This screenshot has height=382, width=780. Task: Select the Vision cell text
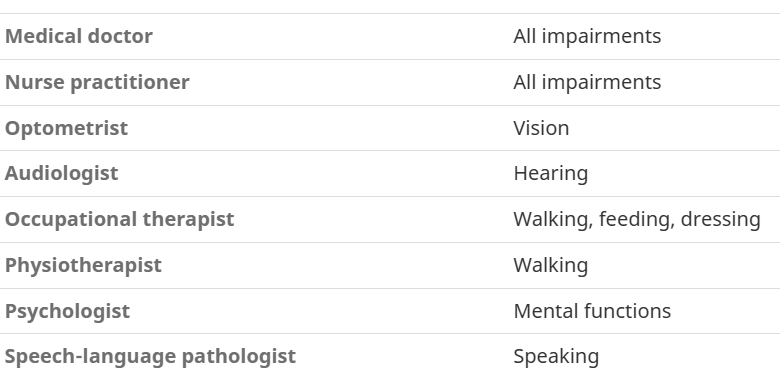[x=541, y=128]
